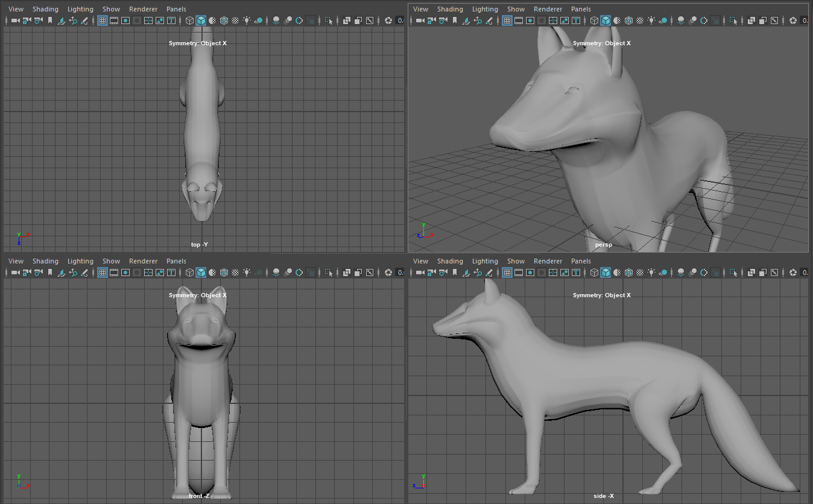Toggle Grid display in top view panel
Image resolution: width=813 pixels, height=504 pixels.
pos(103,20)
